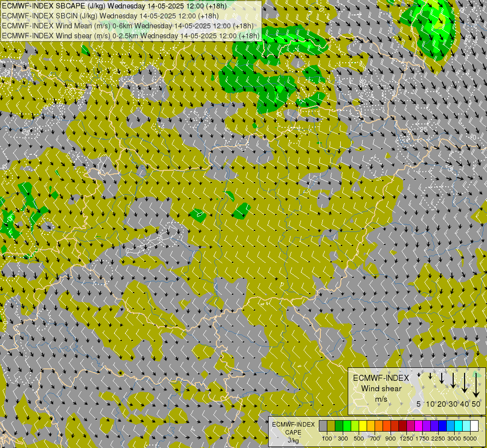The image size is (487, 448).
Task: Click the wind shear legend value 20
Action: pos(442,404)
